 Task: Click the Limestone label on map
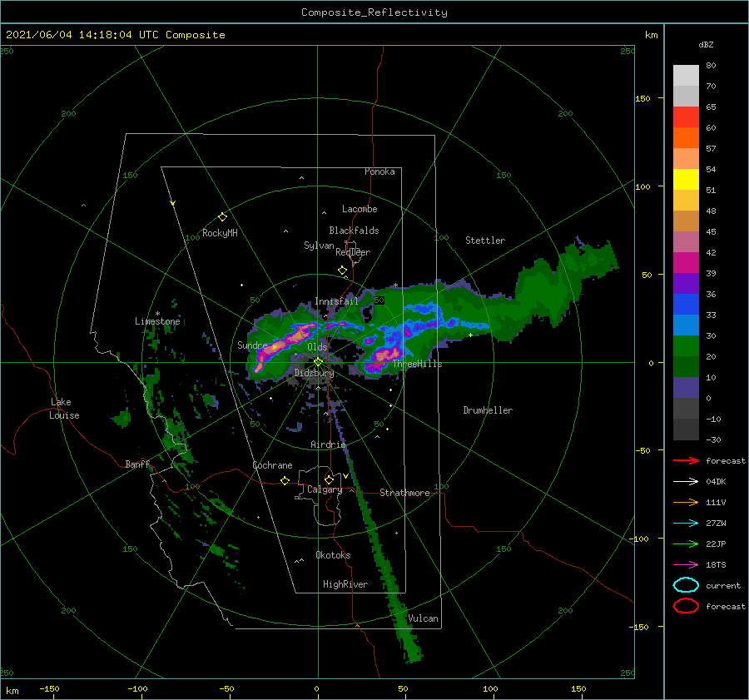157,321
